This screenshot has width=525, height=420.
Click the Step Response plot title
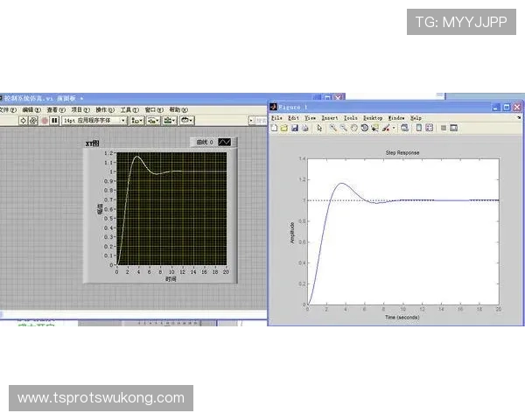tap(402, 153)
